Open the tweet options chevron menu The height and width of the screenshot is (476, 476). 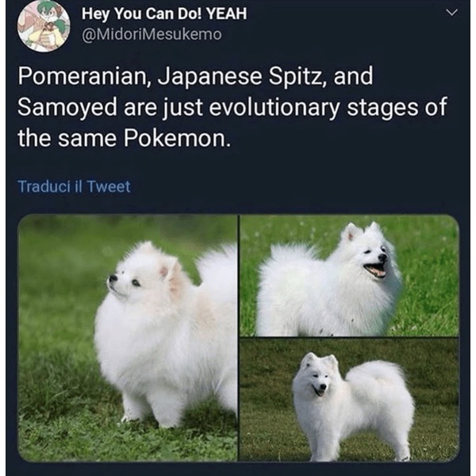(451, 13)
